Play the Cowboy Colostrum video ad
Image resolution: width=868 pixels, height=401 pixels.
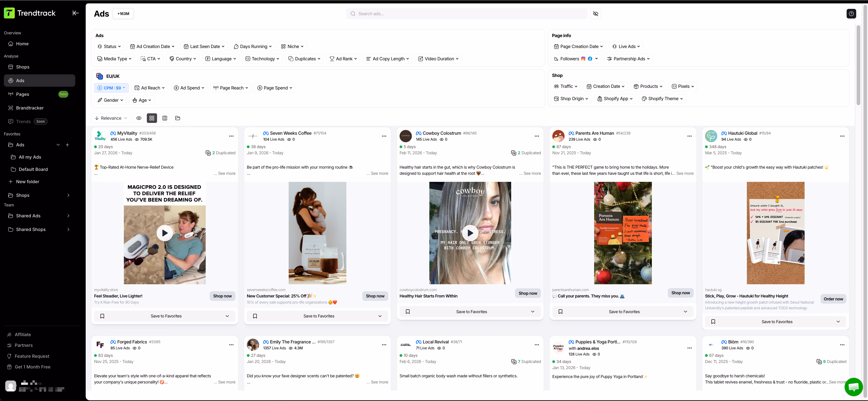470,233
